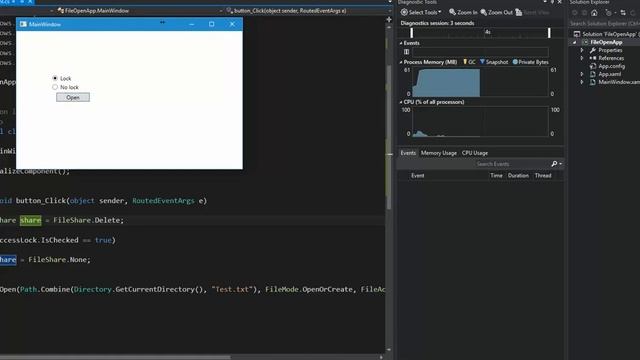Click the editor split window icon

click(x=389, y=19)
